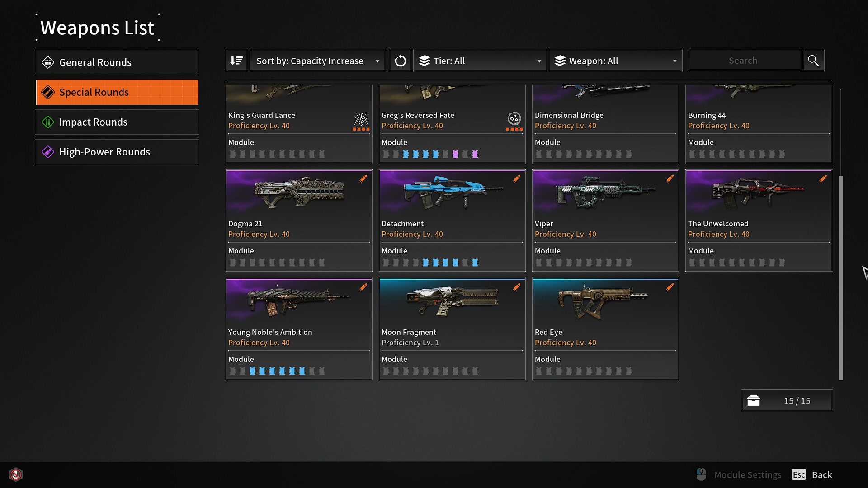Click the pencil icon on Moon Fragment card
The width and height of the screenshot is (868, 488).
point(517,287)
